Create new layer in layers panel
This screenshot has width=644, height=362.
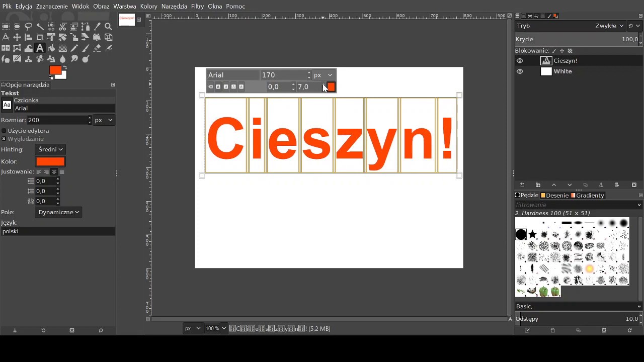click(x=522, y=185)
